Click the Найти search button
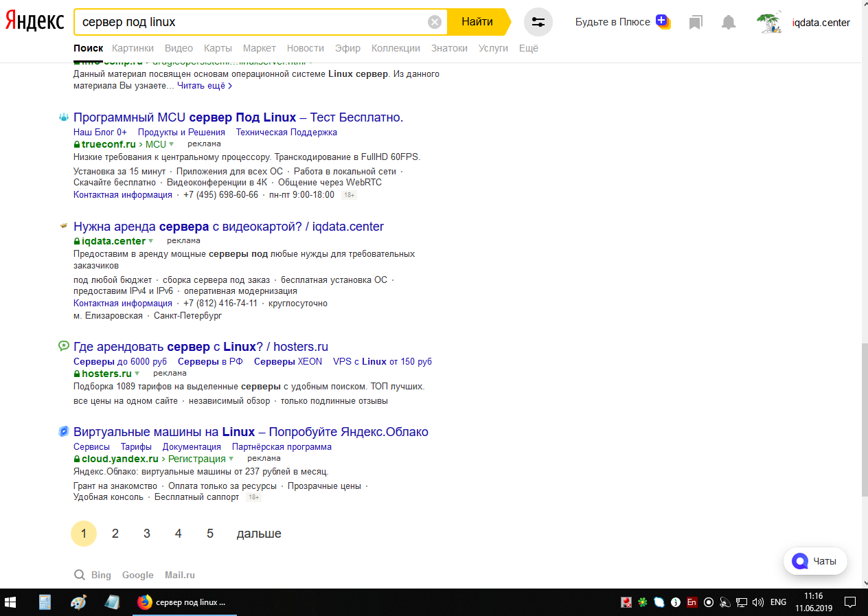The width and height of the screenshot is (868, 616). 478,22
